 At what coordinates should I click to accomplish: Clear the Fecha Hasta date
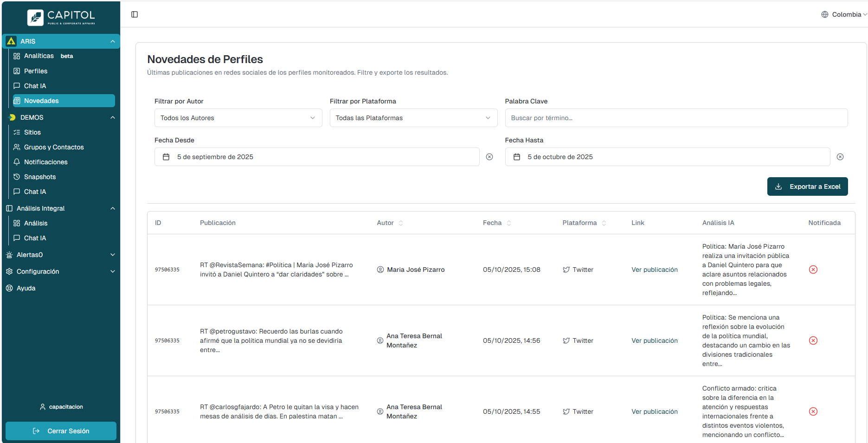840,157
